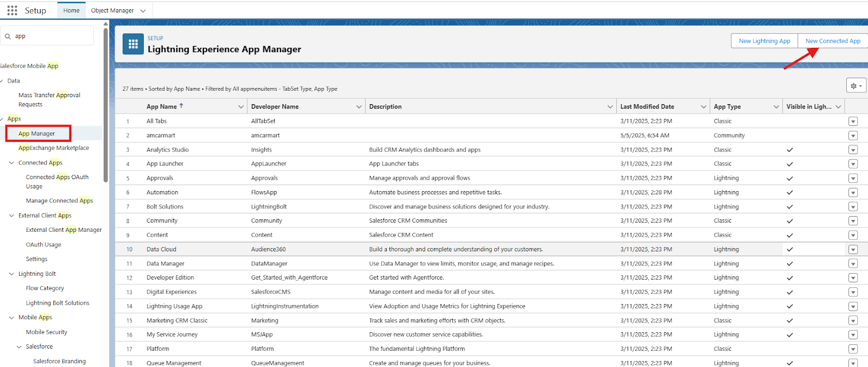868x367 pixels.
Task: Open row actions for Analytics Studio
Action: [853, 150]
